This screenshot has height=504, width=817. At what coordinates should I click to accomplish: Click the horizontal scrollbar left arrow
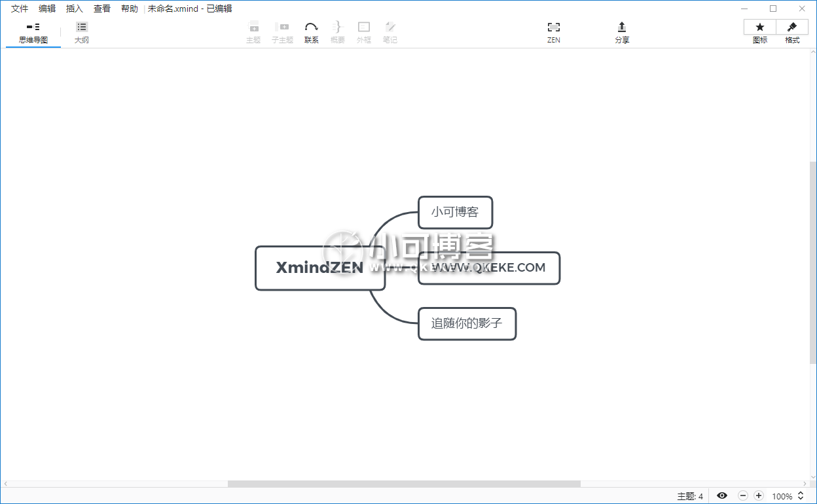(x=5, y=484)
